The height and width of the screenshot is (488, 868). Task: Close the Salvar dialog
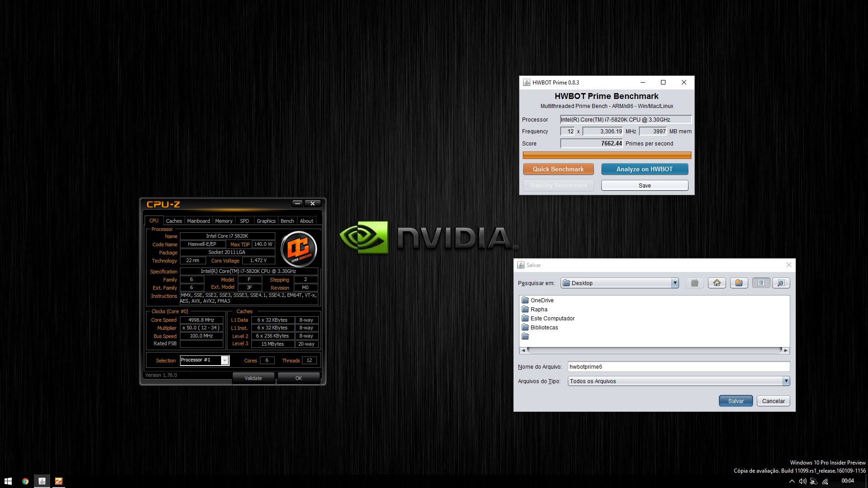(x=788, y=265)
